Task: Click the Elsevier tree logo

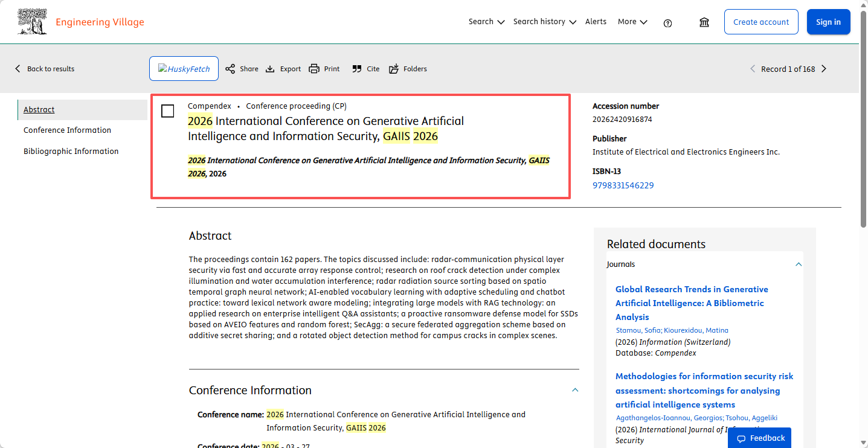Action: pos(33,21)
